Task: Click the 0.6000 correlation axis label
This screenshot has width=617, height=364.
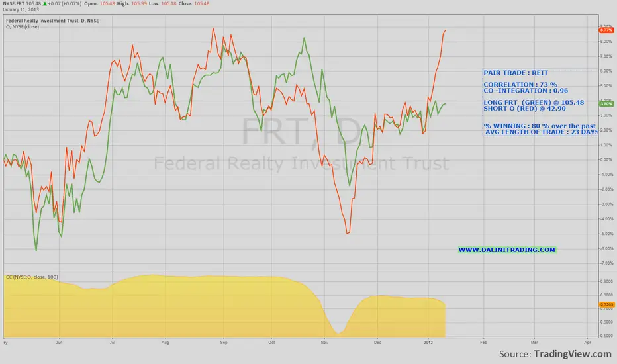Action: click(606, 322)
